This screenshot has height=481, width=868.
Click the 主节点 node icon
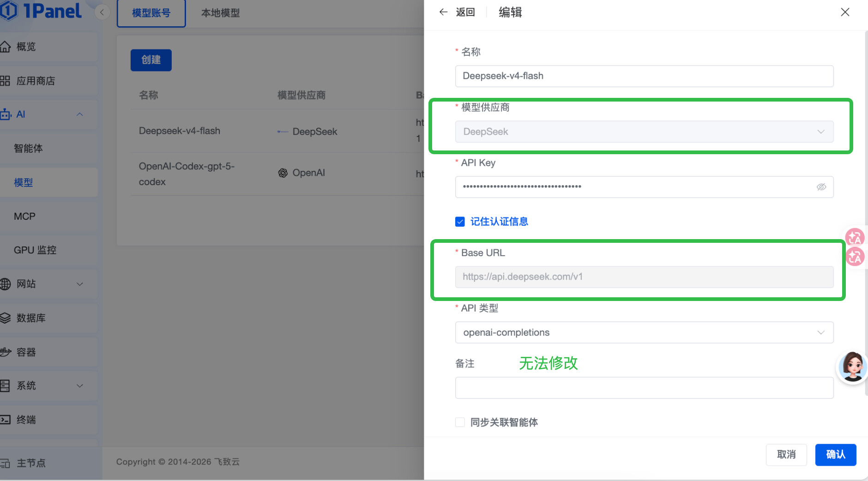pyautogui.click(x=5, y=463)
